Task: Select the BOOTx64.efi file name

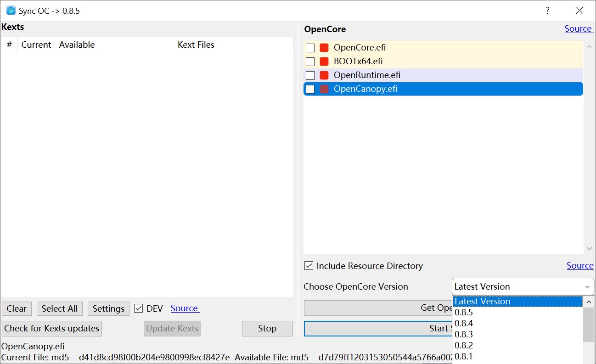Action: click(x=358, y=62)
